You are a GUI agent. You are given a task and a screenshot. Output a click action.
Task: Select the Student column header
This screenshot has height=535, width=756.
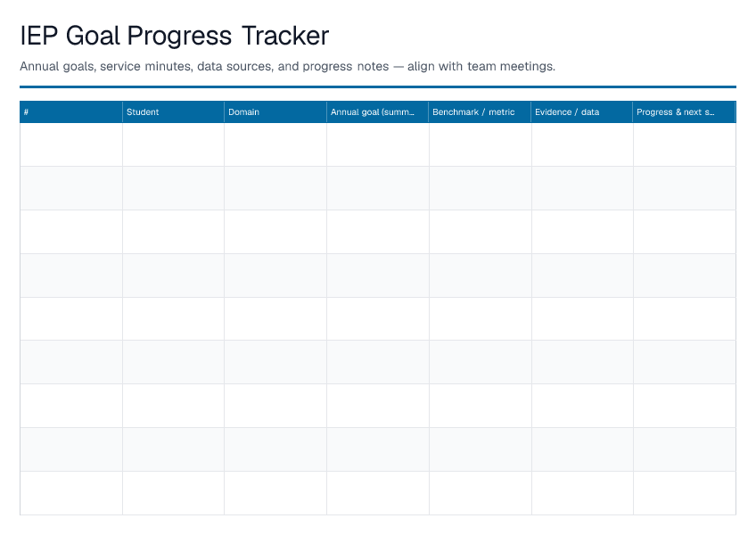coord(173,112)
